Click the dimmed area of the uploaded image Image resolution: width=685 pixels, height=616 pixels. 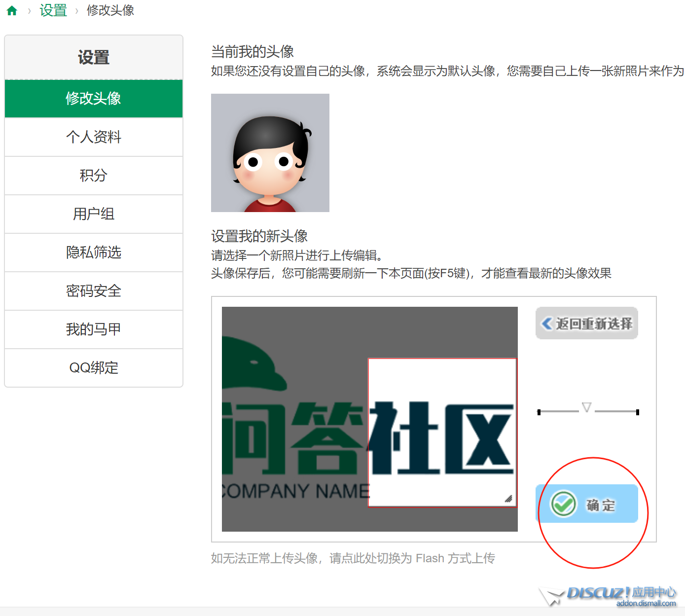(x=295, y=419)
